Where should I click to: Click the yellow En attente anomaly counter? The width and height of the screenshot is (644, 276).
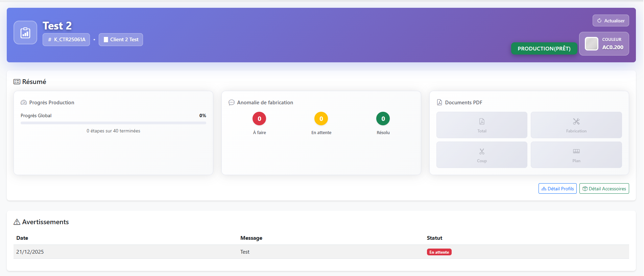(321, 119)
